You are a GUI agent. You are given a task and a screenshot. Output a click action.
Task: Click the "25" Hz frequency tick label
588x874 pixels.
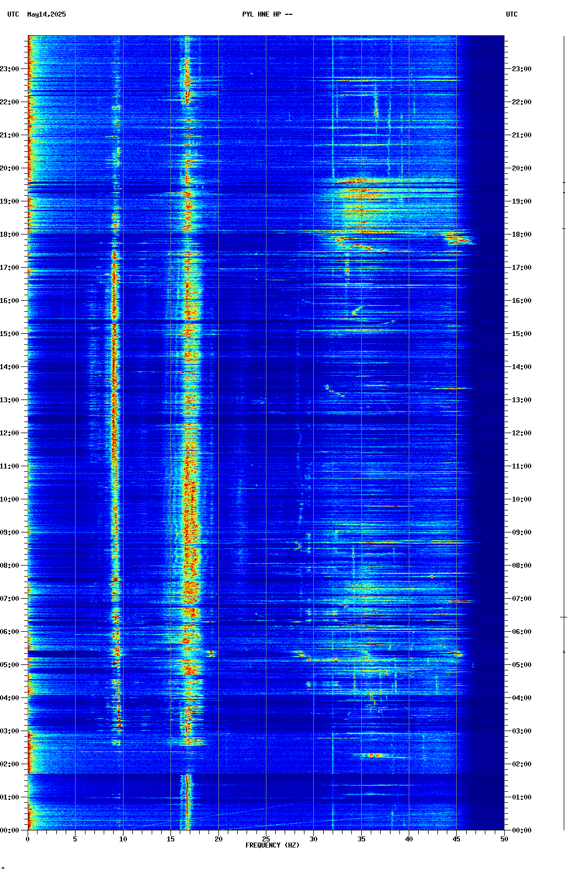pyautogui.click(x=266, y=839)
